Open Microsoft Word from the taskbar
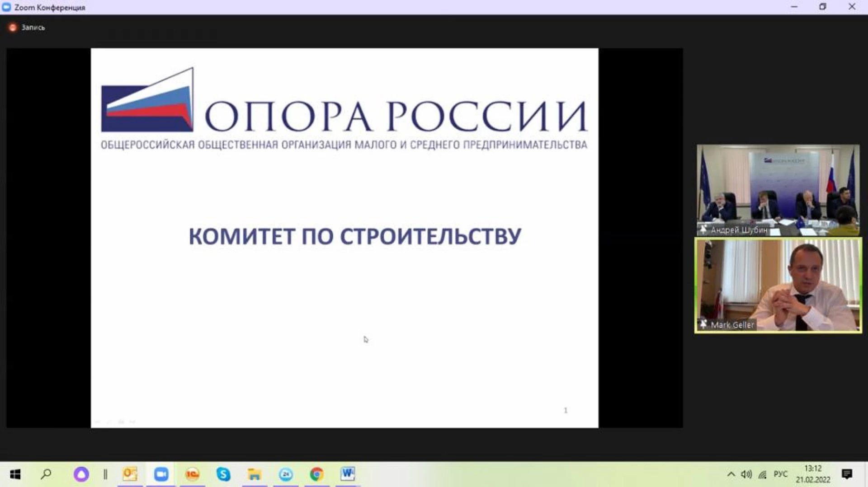Image resolution: width=868 pixels, height=487 pixels. (x=348, y=474)
